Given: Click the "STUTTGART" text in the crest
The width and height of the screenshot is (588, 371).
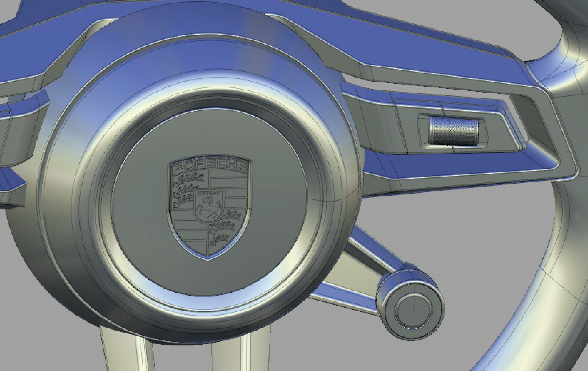Looking at the screenshot, I should point(209,193).
